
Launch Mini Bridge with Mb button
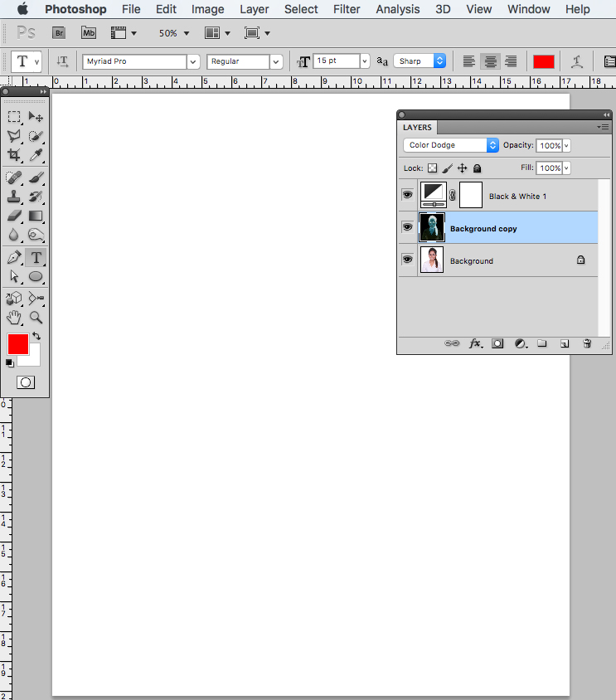click(89, 32)
